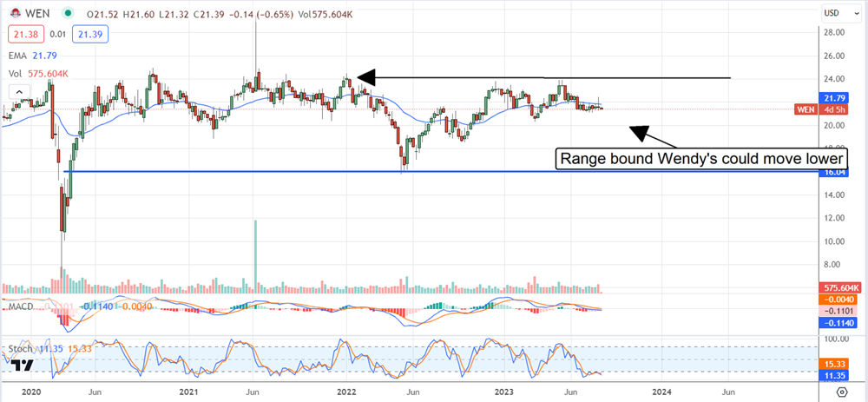
Task: Click the 2022 label on time axis
Action: tap(345, 392)
